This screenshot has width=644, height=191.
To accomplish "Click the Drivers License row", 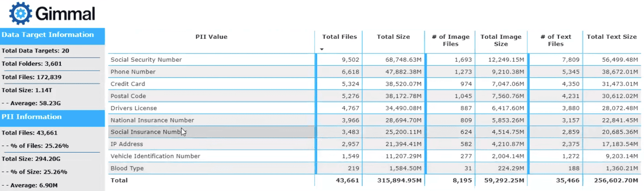I will pos(134,109).
